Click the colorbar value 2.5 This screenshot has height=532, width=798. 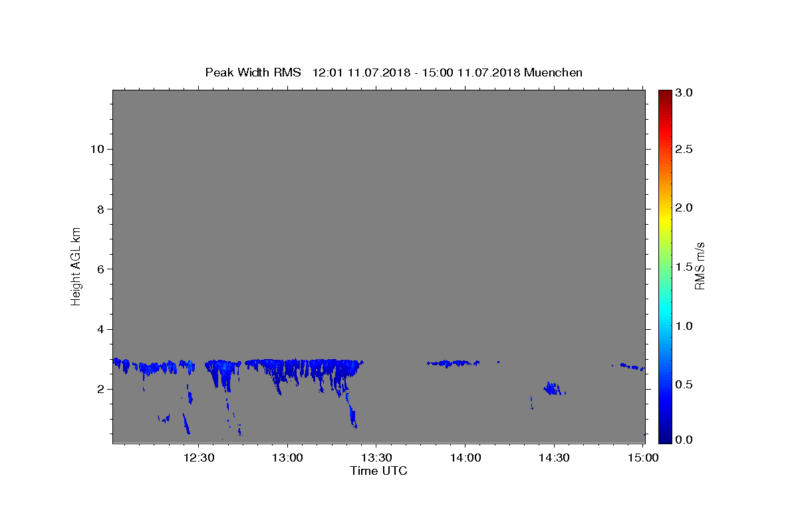[684, 149]
